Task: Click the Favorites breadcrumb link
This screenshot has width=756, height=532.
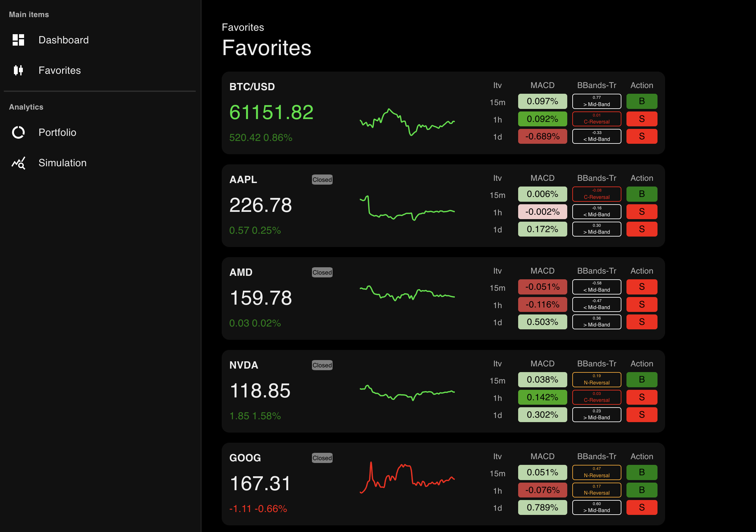Action: tap(243, 27)
